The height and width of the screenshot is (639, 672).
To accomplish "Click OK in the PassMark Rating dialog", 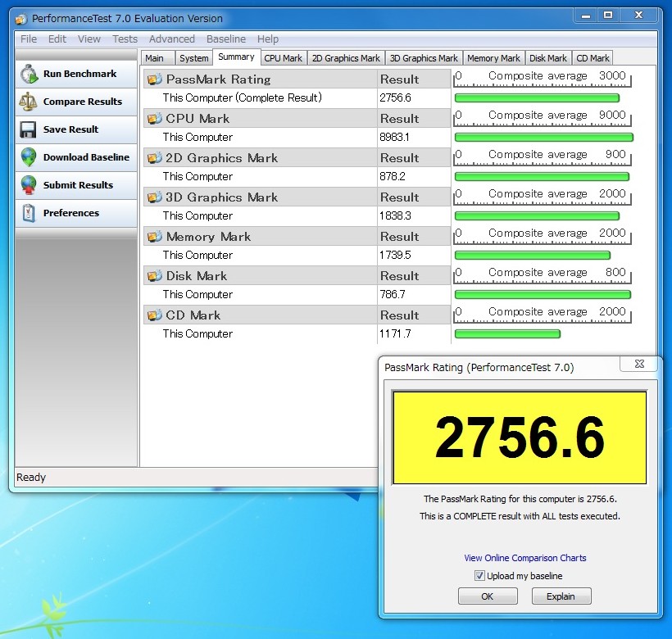I will tap(488, 596).
